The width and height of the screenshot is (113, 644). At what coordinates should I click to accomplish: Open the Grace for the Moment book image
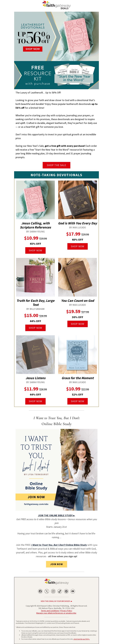tap(77, 355)
